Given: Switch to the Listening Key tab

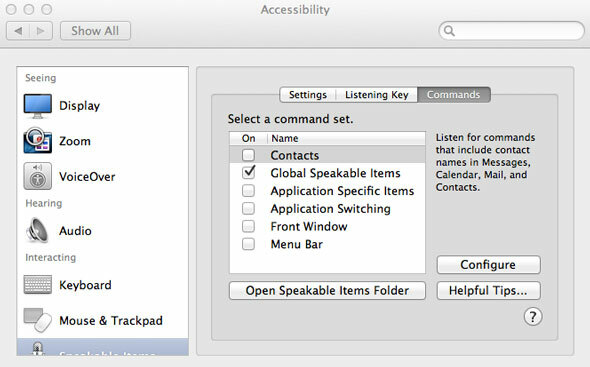Looking at the screenshot, I should (377, 94).
